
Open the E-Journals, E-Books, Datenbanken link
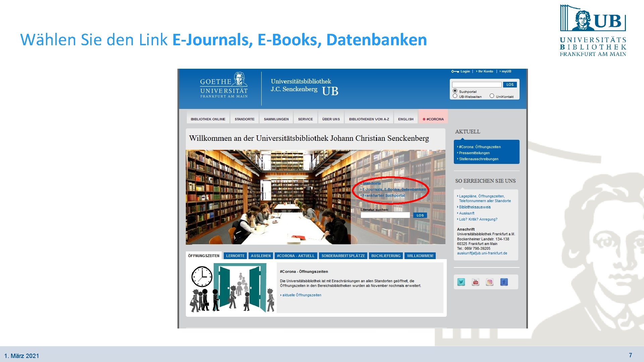point(394,189)
